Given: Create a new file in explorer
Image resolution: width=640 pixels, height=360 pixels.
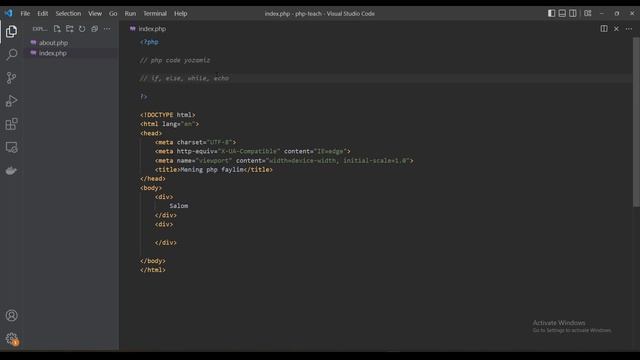Looking at the screenshot, I should pyautogui.click(x=57, y=29).
